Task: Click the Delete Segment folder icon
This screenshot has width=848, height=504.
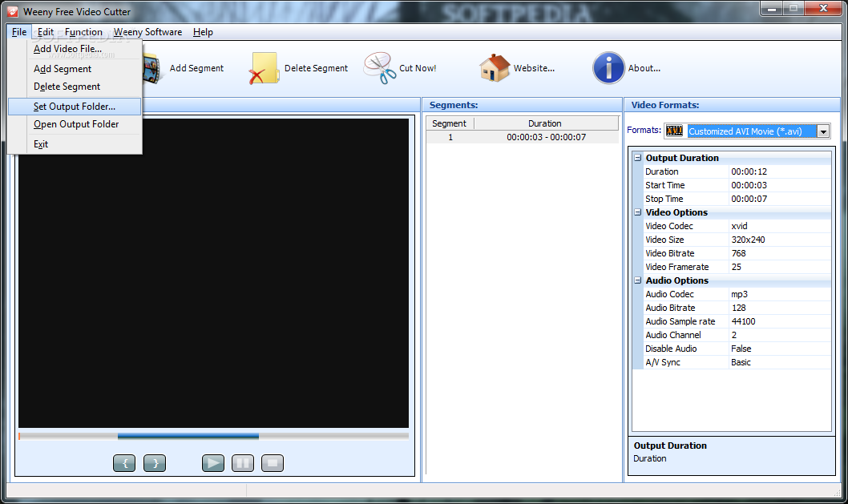Action: 264,68
